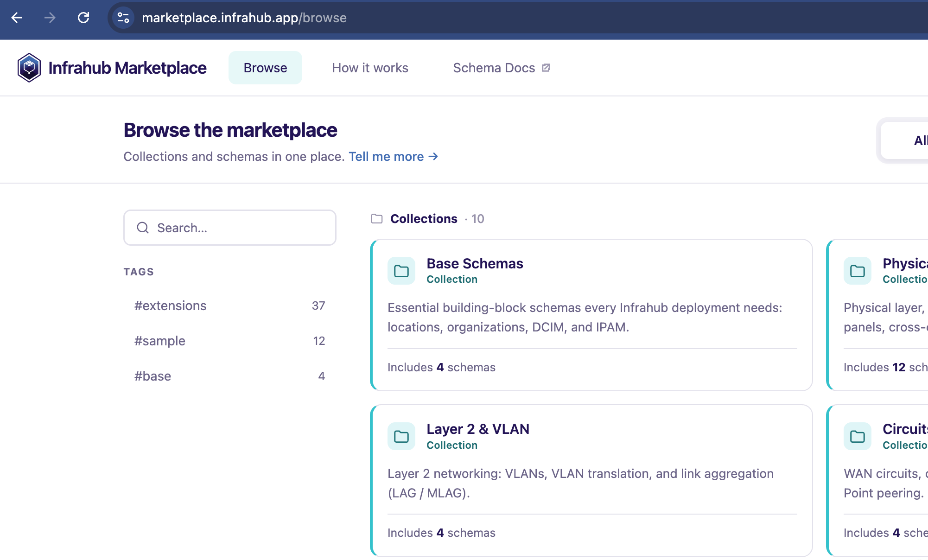
Task: Click the browser back arrow
Action: pos(17,18)
